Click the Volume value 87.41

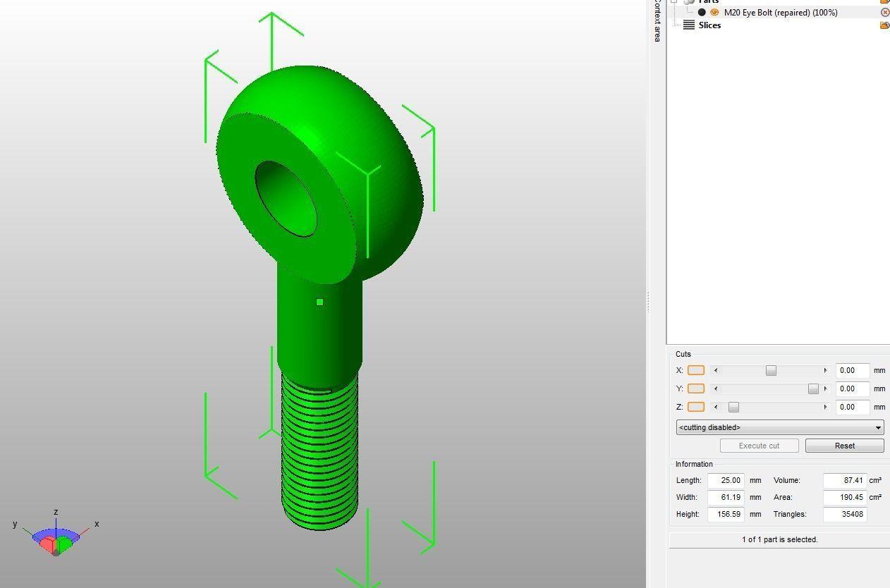click(x=845, y=480)
